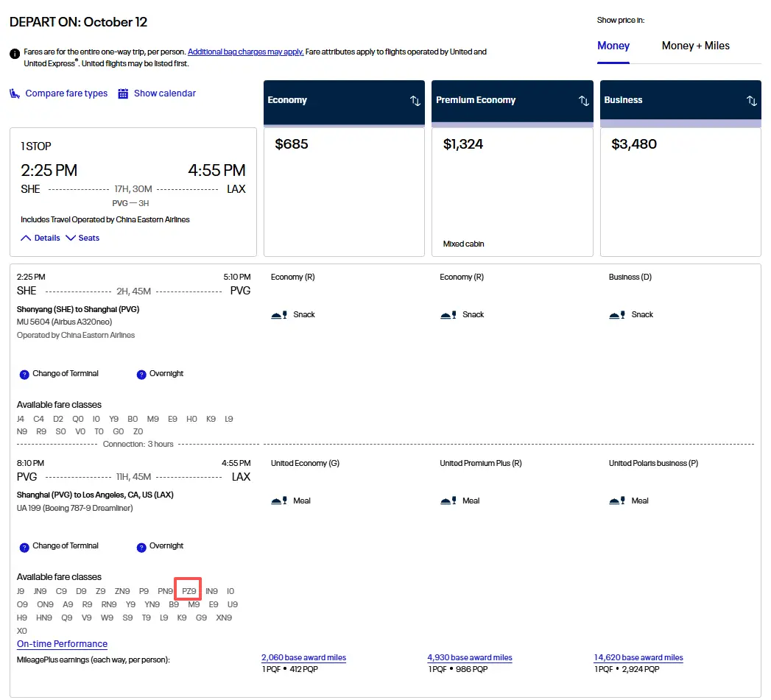Choose the $1,324 Premium Economy fare

[512, 191]
